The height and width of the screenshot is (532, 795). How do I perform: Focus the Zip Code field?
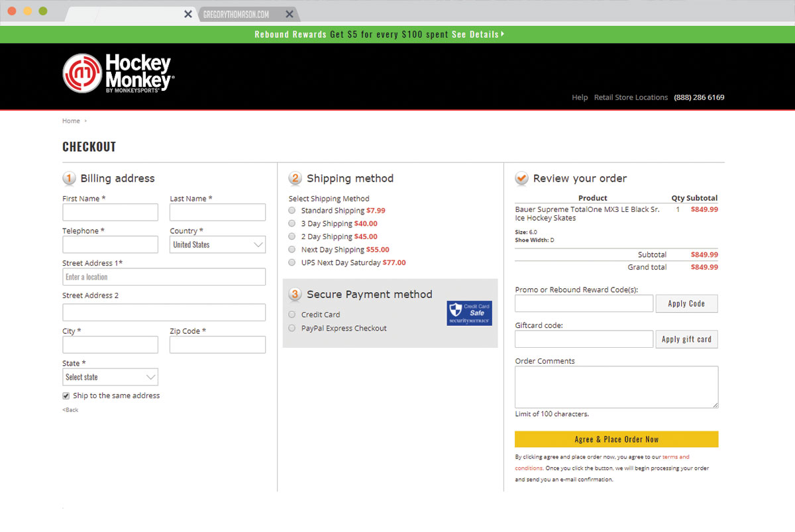[217, 345]
